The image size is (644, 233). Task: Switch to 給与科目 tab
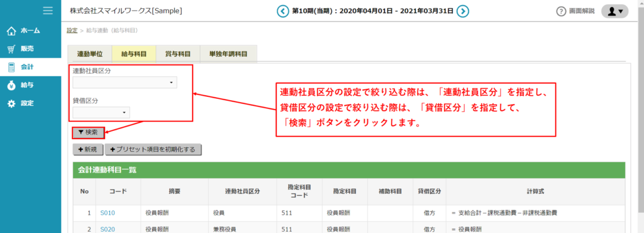pos(134,54)
